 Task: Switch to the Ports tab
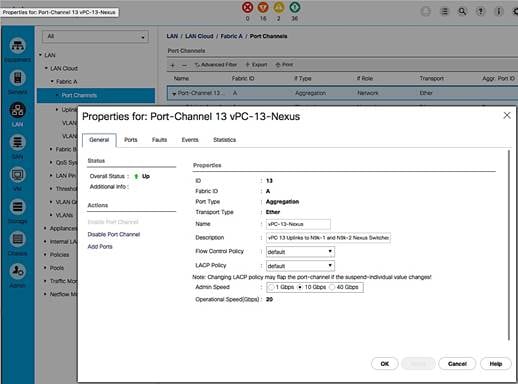131,140
